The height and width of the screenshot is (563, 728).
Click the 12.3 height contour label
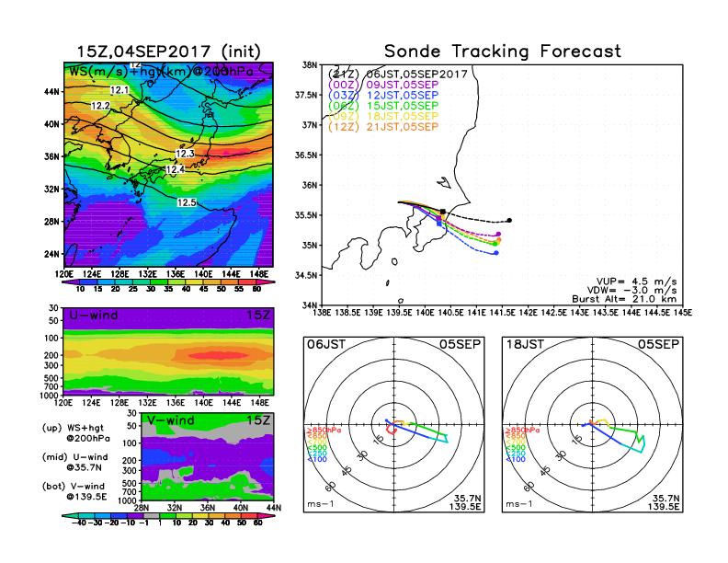pos(185,154)
